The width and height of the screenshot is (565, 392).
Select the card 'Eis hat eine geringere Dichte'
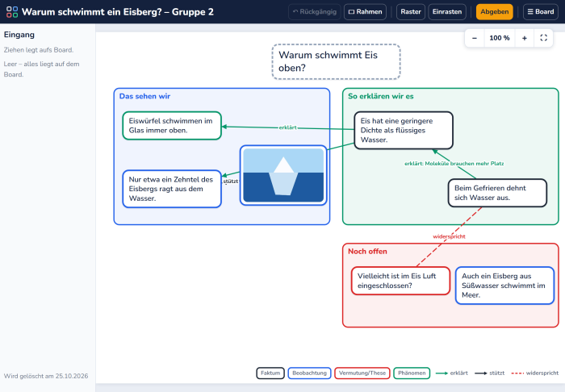[404, 131]
